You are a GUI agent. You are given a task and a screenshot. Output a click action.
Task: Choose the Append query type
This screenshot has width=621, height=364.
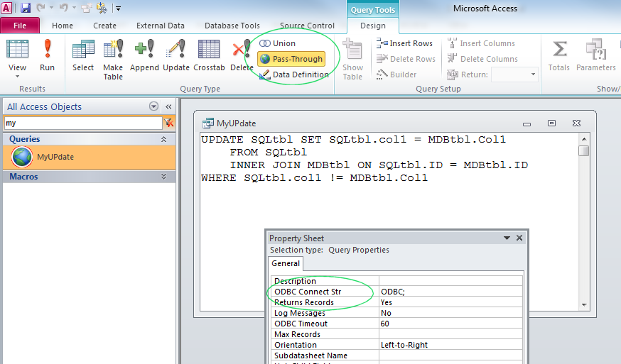144,55
